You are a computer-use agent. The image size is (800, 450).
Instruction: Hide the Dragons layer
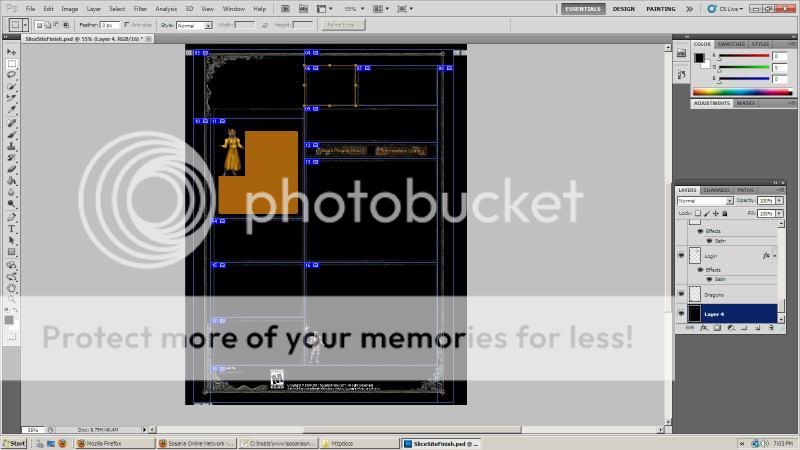pos(681,294)
